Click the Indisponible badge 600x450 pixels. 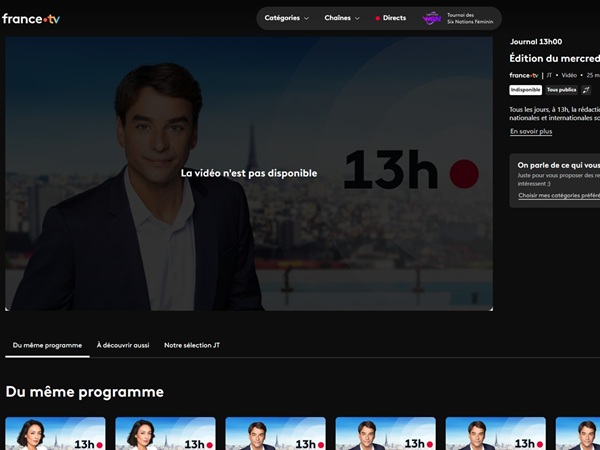(525, 90)
